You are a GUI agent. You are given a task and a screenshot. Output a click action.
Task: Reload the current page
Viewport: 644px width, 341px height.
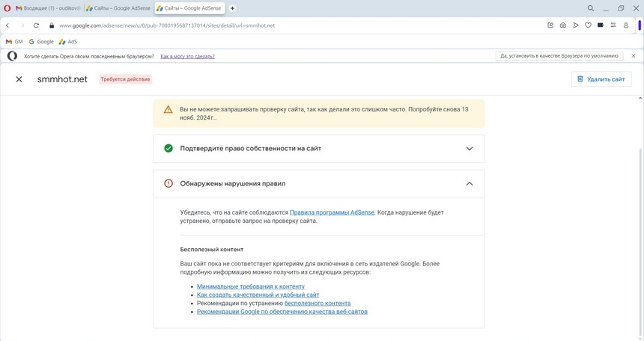[x=36, y=25]
